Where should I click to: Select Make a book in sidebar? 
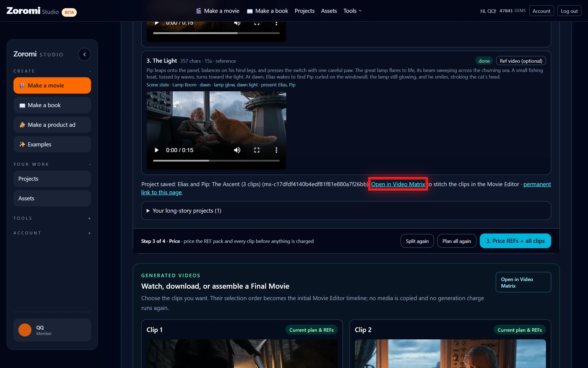coord(52,105)
